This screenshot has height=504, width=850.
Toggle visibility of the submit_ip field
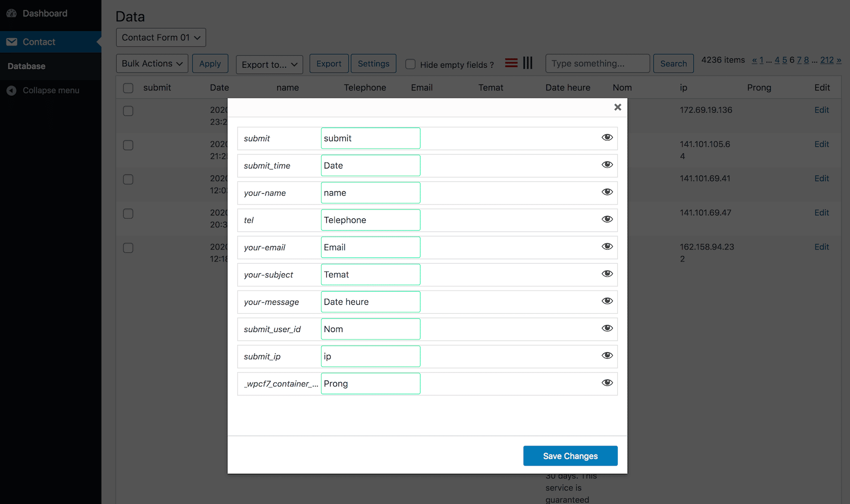(x=607, y=355)
